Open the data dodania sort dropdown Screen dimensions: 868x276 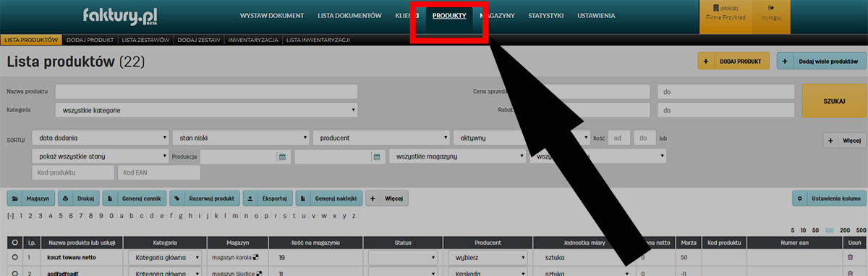coord(100,138)
